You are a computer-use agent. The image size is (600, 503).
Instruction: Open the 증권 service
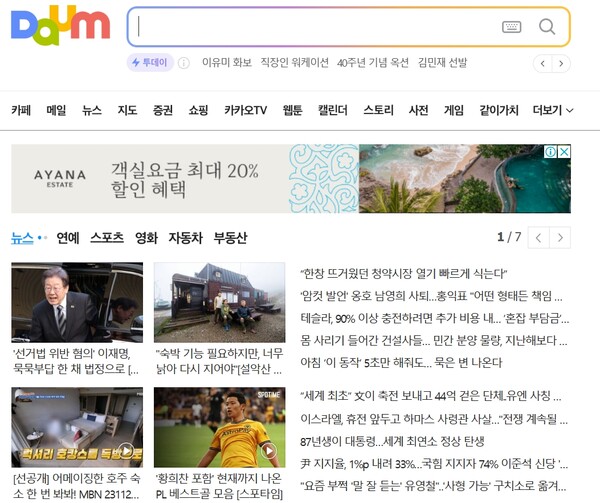[x=163, y=111]
